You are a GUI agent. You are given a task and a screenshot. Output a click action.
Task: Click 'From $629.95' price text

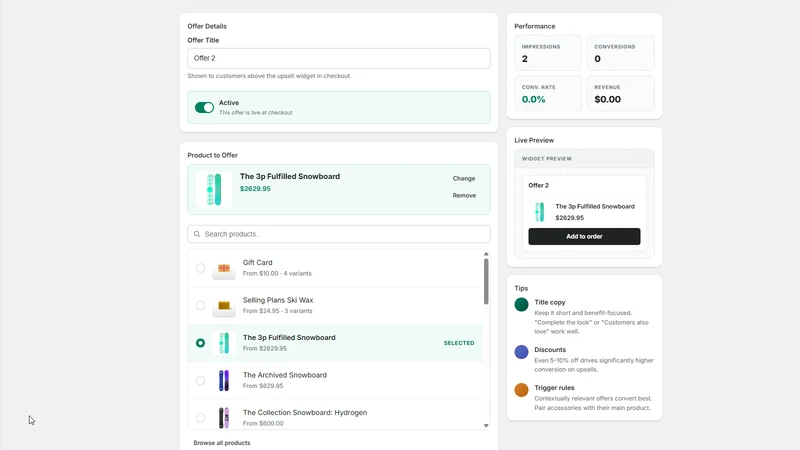pos(263,386)
